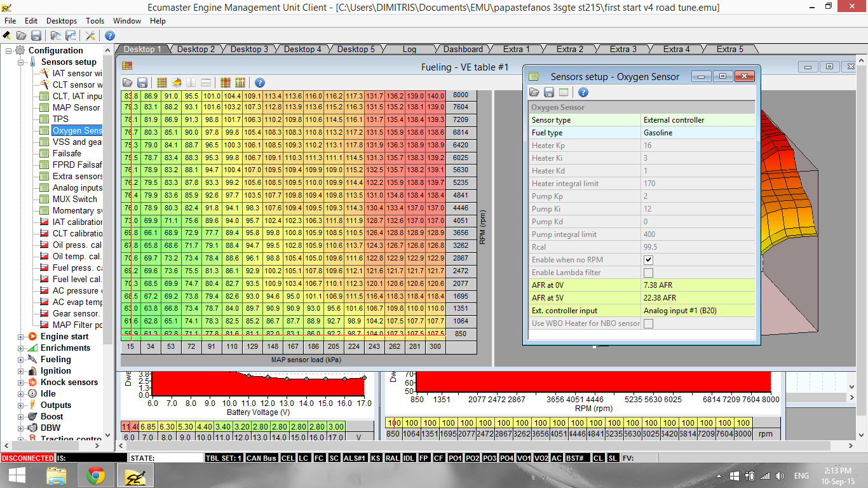Expand the Fueling tree node
This screenshot has height=488, width=868.
(22, 360)
